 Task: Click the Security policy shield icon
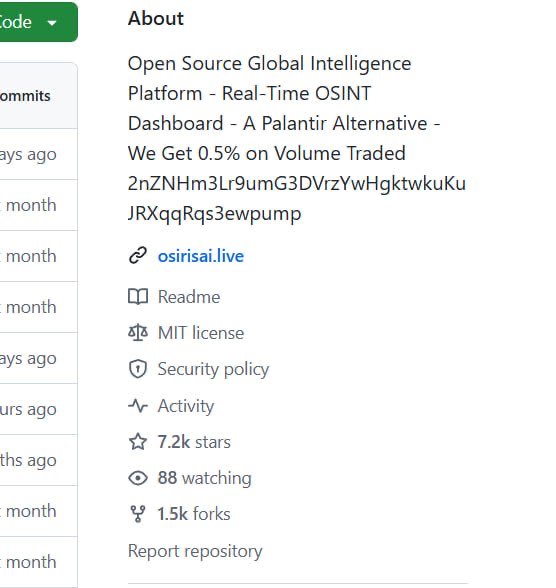pyautogui.click(x=138, y=369)
